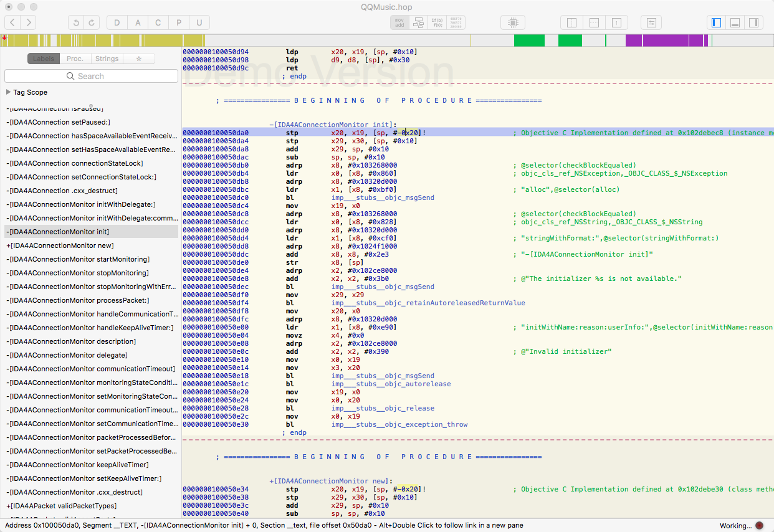Toggle the left sidebar panel
Screen dimensions: 774x532
[717, 23]
